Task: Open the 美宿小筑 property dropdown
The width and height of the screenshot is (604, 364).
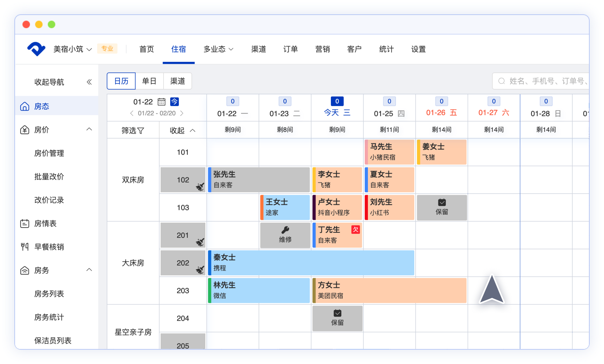Action: click(x=72, y=49)
